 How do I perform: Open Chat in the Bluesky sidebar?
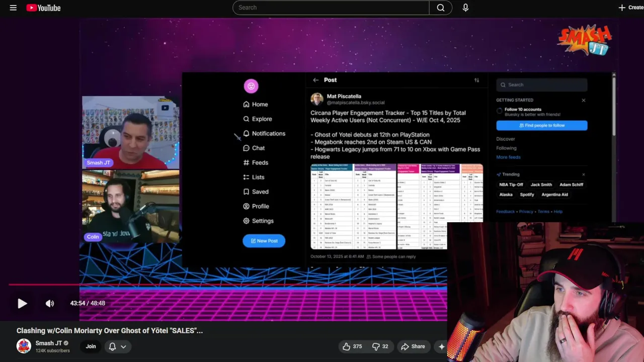point(254,148)
